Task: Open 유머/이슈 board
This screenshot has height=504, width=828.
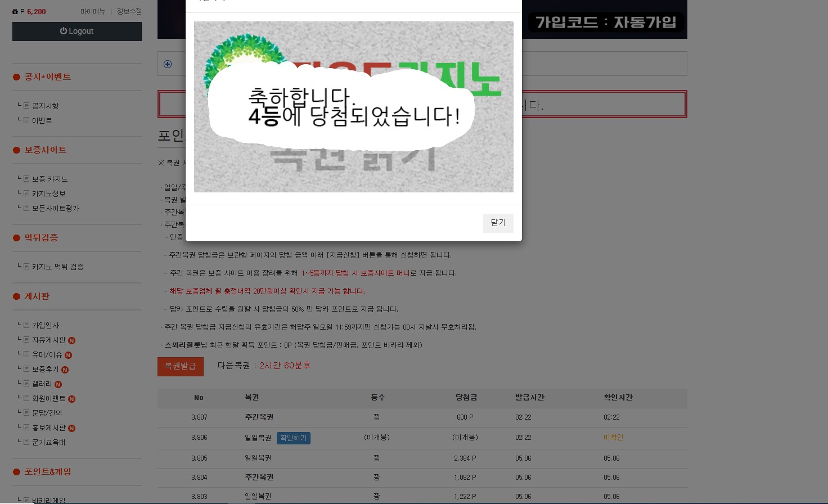Action: (47, 354)
